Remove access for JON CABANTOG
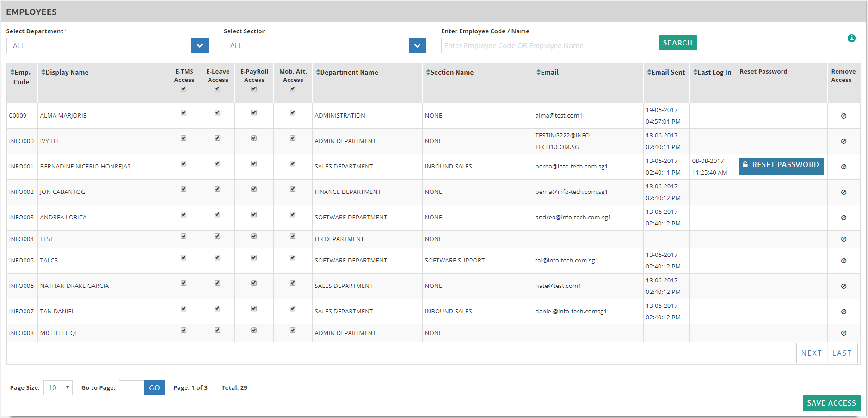Viewport: 868px width, 418px height. point(843,192)
